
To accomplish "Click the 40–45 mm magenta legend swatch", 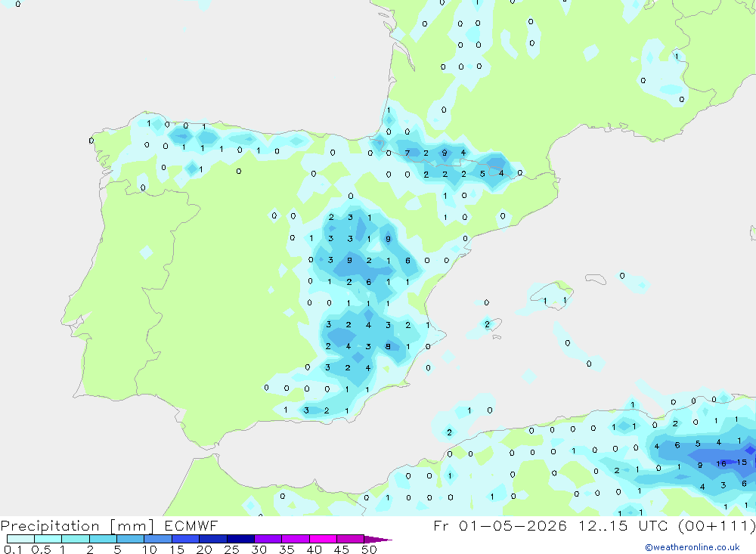I will click(323, 539).
